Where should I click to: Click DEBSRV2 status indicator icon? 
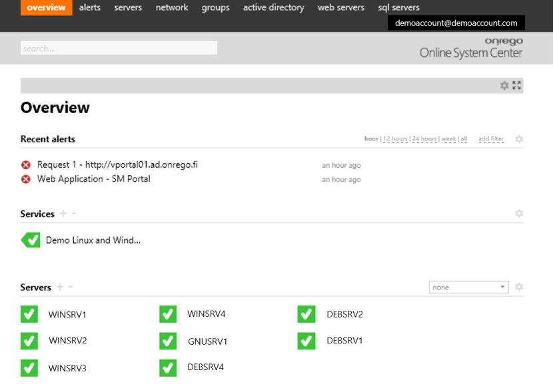pos(306,313)
